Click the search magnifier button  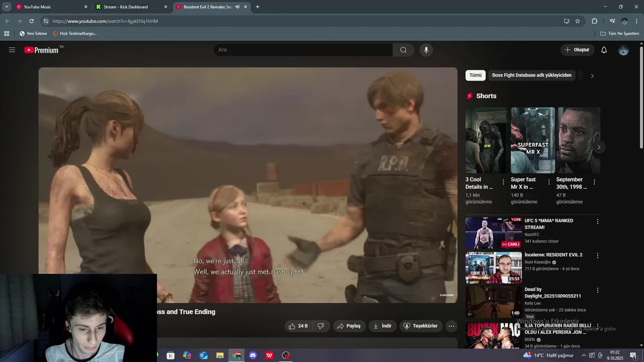[x=404, y=50]
